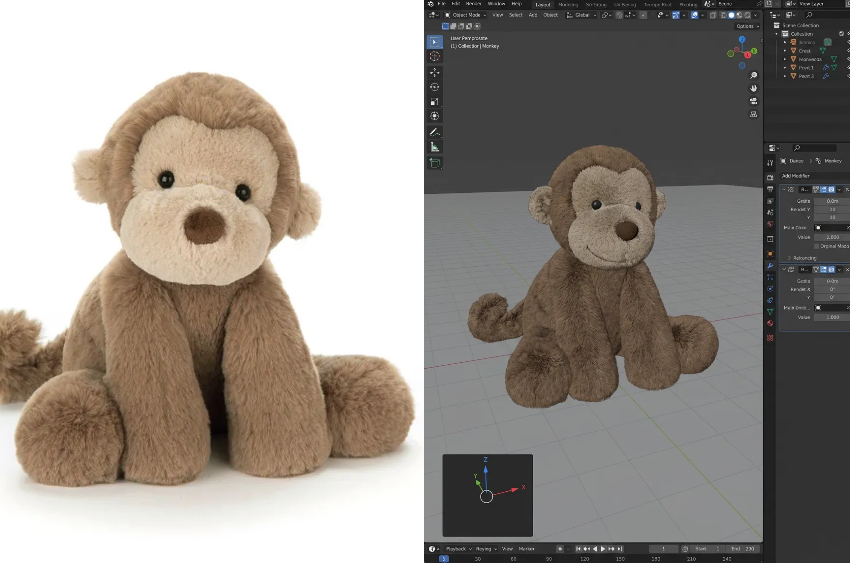Switch to Solid viewport shading
Screen dimensions: 850x563
point(731,15)
